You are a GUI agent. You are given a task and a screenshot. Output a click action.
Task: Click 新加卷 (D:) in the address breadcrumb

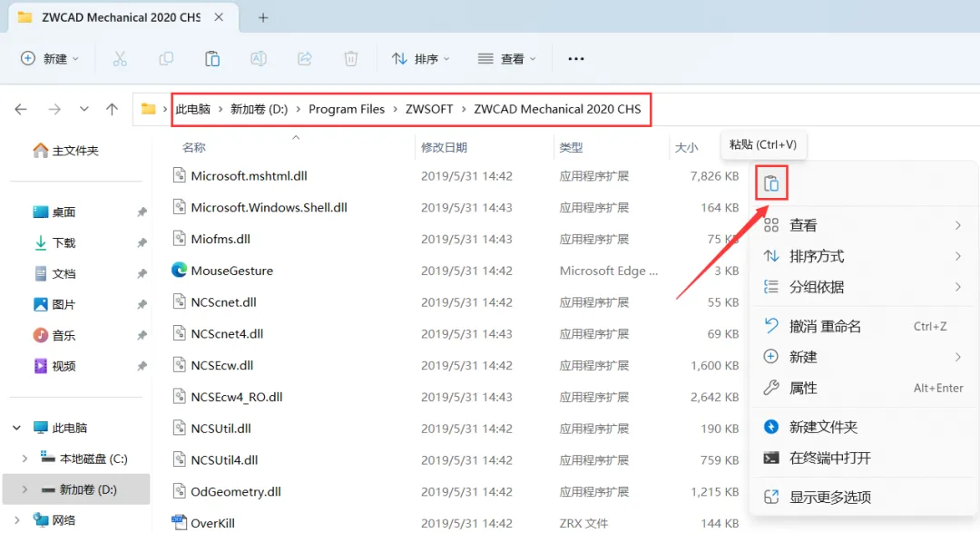pyautogui.click(x=259, y=110)
